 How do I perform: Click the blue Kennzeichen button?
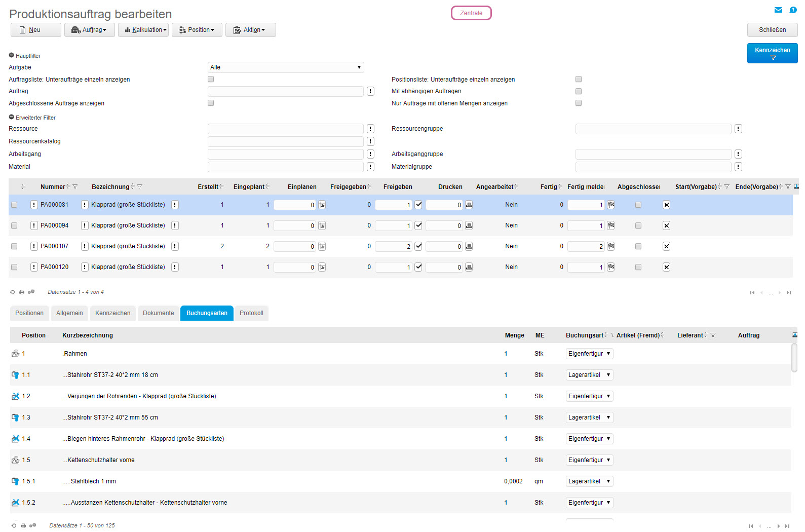(x=773, y=53)
